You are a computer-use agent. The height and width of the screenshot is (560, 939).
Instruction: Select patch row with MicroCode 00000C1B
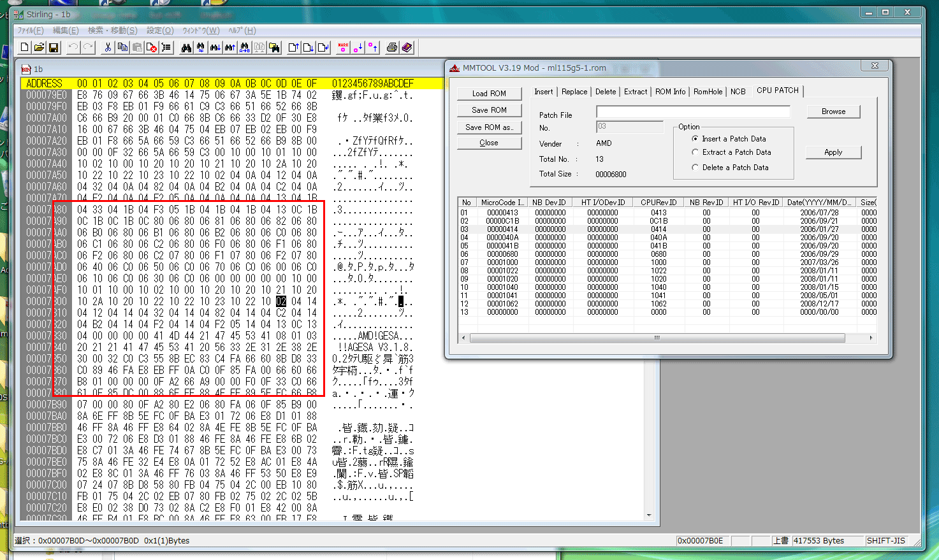click(x=667, y=221)
